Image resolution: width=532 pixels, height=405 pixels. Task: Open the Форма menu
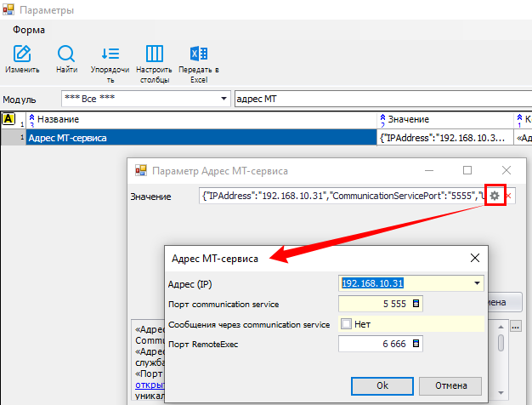pos(29,29)
